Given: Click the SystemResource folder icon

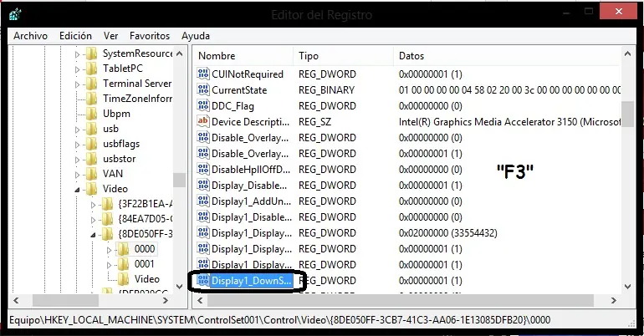Looking at the screenshot, I should point(92,53).
